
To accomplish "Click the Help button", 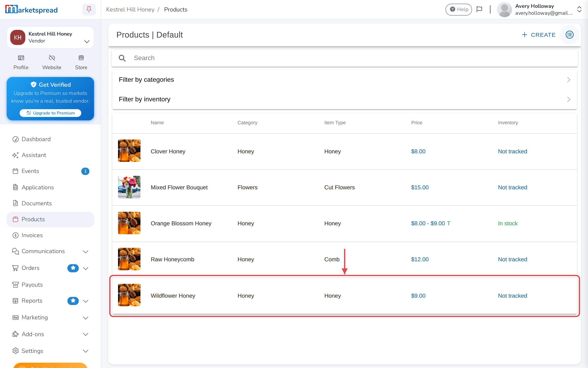I will [459, 9].
